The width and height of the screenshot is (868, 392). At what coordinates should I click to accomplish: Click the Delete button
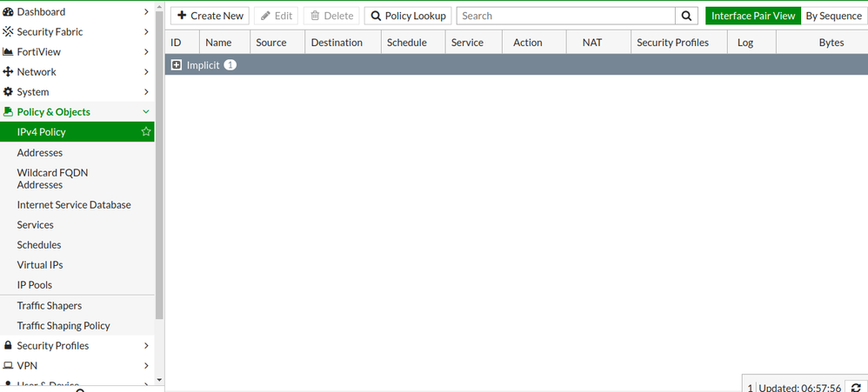point(331,16)
